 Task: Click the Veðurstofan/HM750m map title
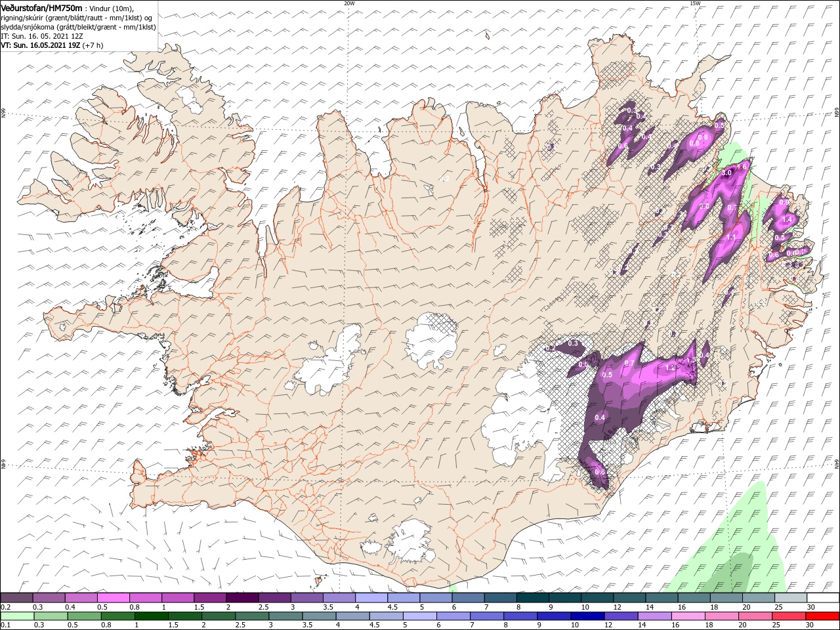pos(41,7)
